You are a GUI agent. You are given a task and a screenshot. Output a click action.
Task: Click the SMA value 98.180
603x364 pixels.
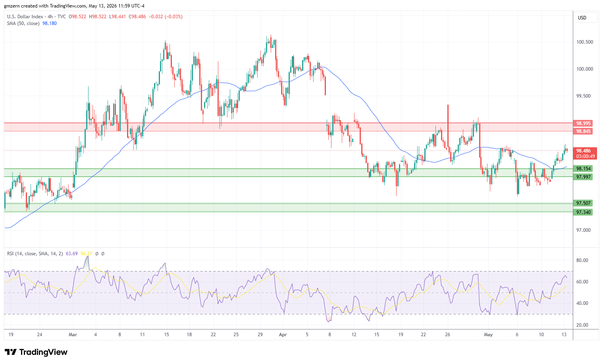[x=50, y=23]
